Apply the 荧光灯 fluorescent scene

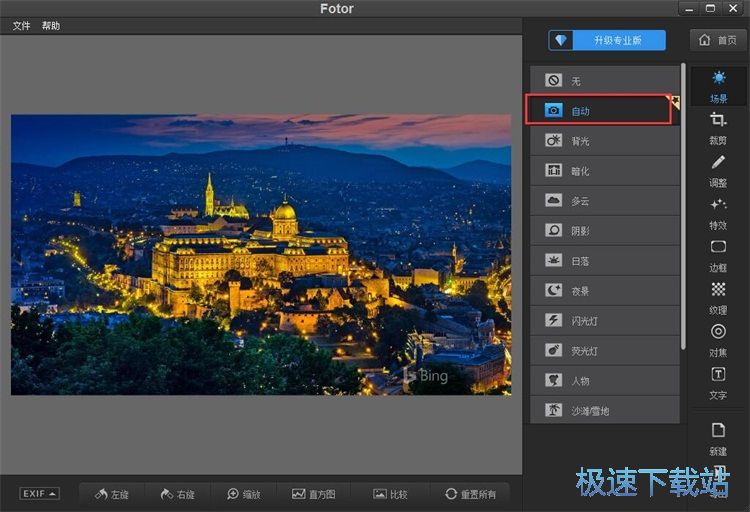(605, 351)
